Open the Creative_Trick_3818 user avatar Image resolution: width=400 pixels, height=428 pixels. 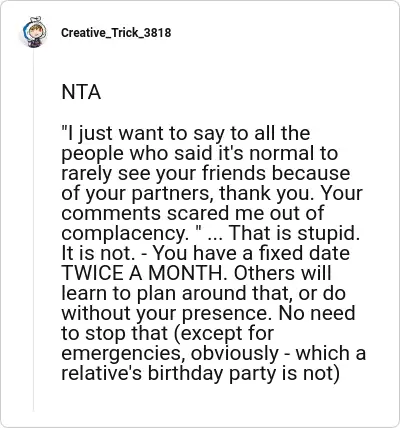pos(34,32)
